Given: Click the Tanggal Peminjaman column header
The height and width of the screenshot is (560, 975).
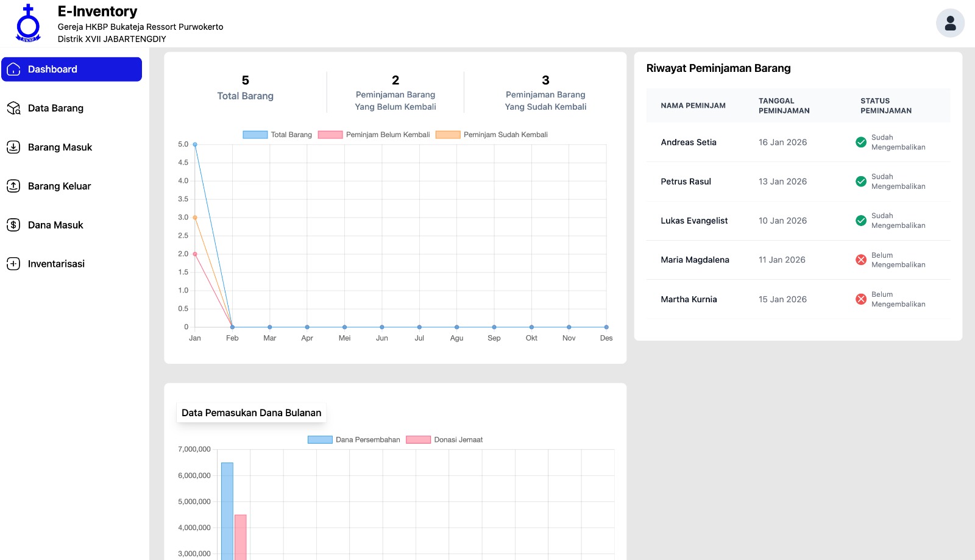Looking at the screenshot, I should click(x=784, y=106).
